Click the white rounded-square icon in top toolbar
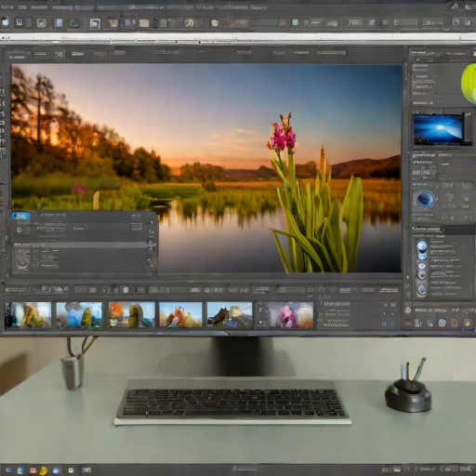The width and height of the screenshot is (476, 476). 20,22
